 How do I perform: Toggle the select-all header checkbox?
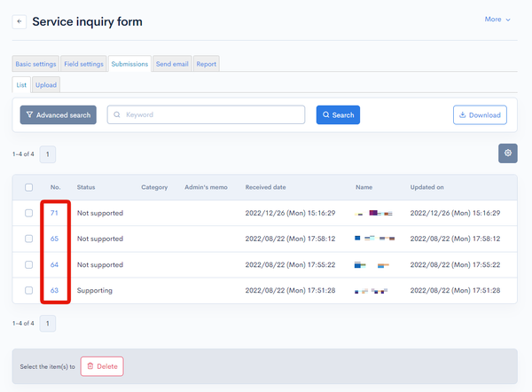coord(29,187)
